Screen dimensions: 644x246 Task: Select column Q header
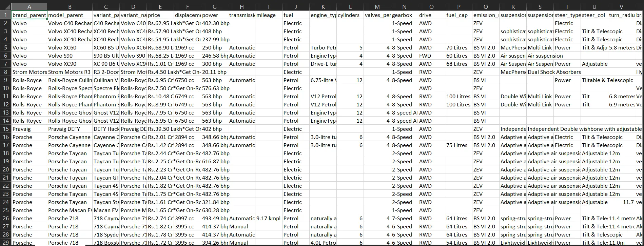click(486, 6)
